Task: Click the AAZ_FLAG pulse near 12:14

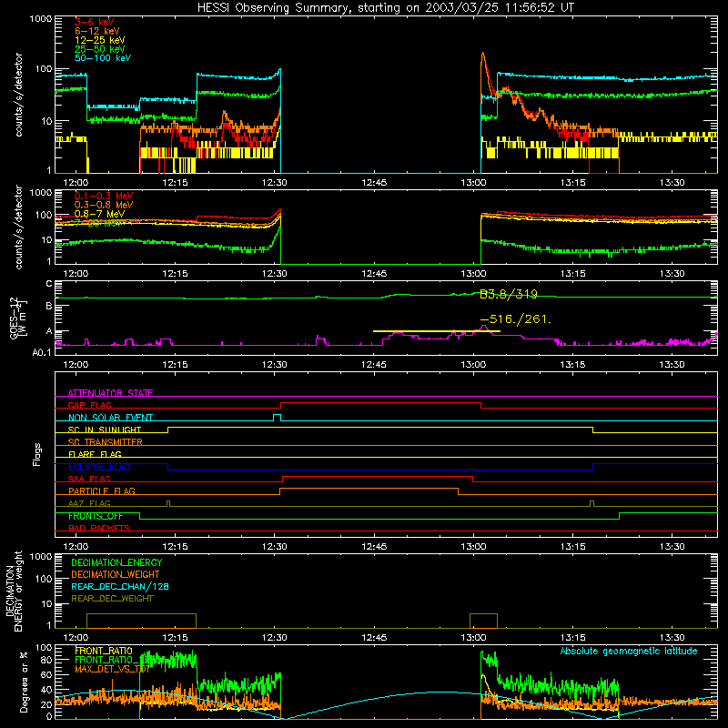Action: 168,503
